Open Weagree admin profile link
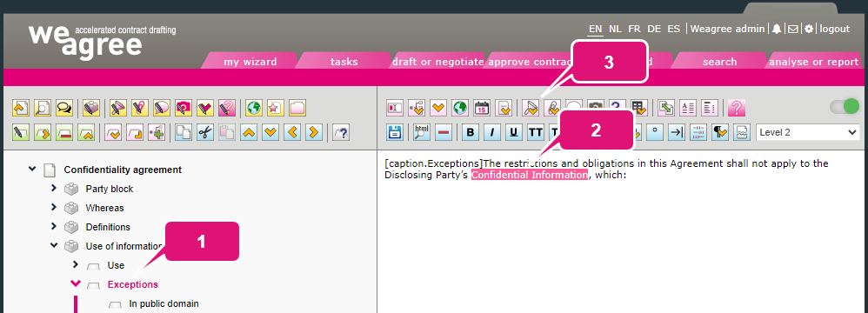The height and width of the screenshot is (313, 868). pyautogui.click(x=727, y=29)
